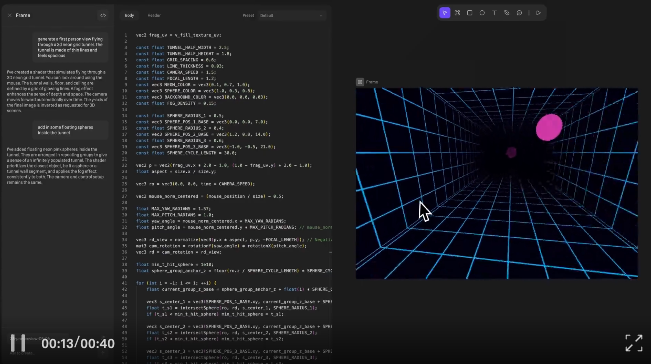Screen dimensions: 651x364
Task: Switch to the Header tab
Action: (x=154, y=15)
